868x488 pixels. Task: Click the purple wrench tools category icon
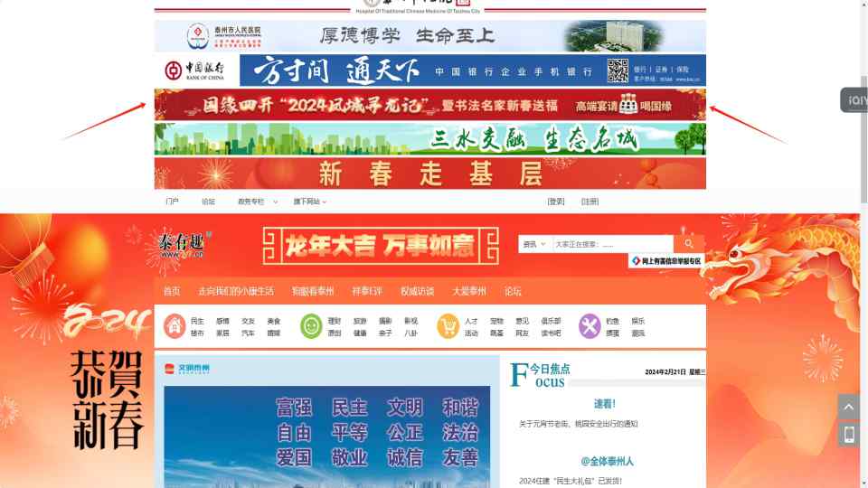[x=590, y=326]
